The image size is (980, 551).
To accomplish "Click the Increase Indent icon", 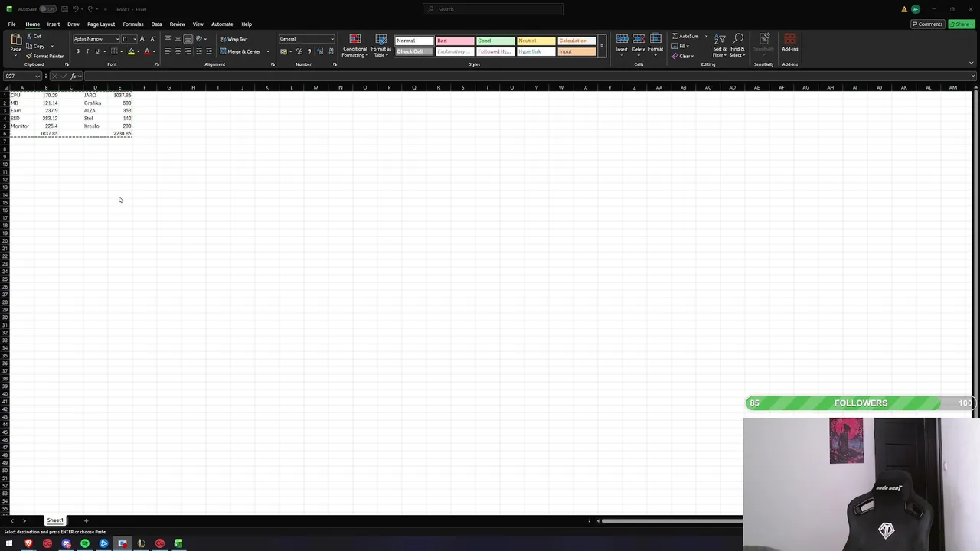I will pos(209,51).
